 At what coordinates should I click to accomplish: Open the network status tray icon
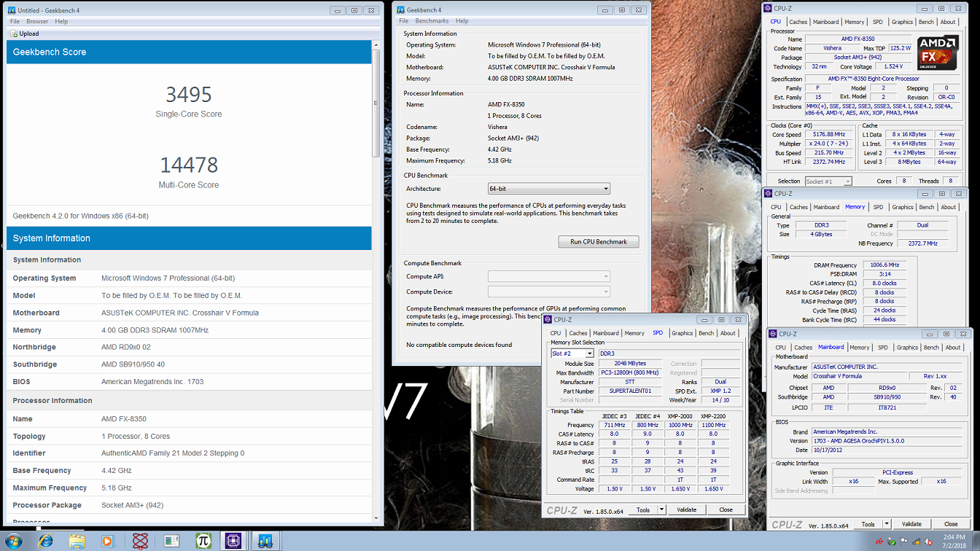[916, 542]
